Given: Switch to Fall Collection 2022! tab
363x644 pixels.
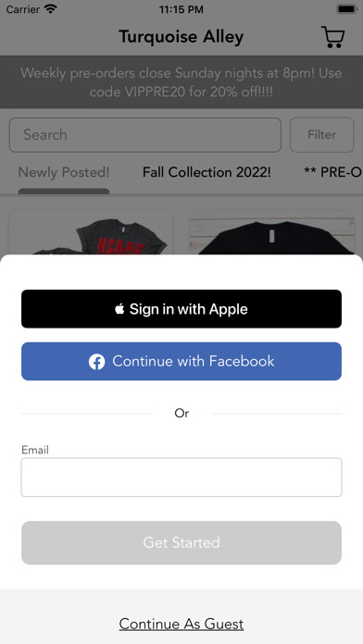Looking at the screenshot, I should [207, 172].
